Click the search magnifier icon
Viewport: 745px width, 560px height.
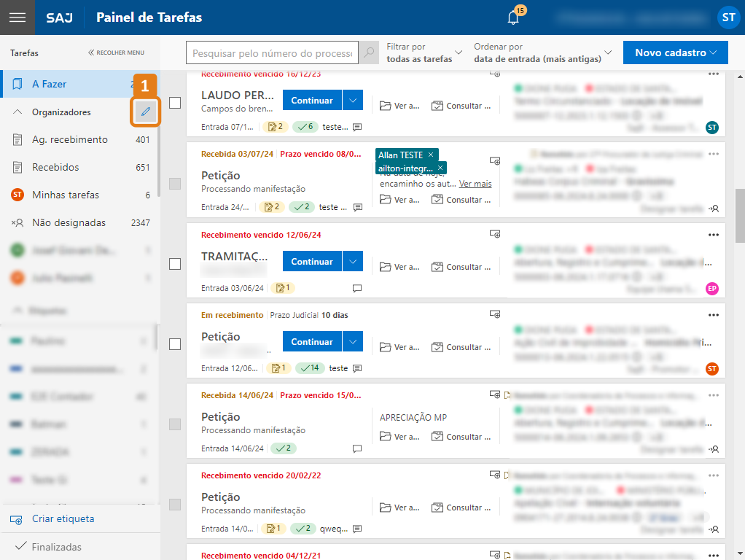370,53
